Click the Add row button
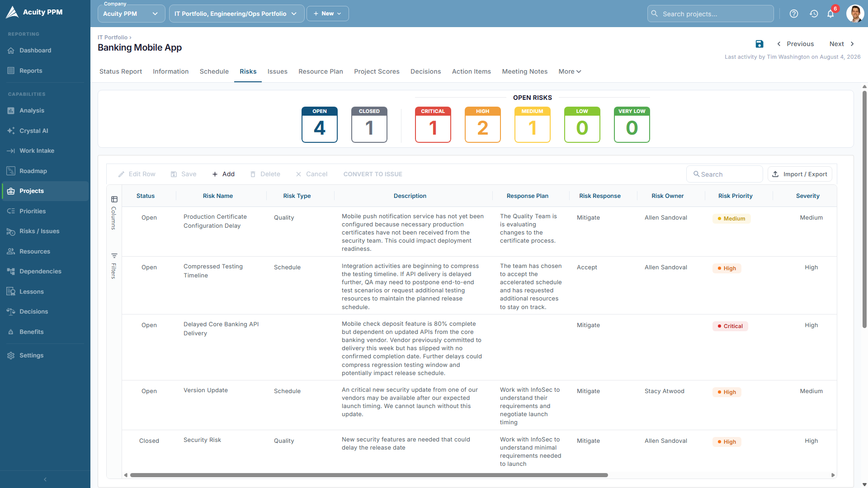 [x=223, y=174]
